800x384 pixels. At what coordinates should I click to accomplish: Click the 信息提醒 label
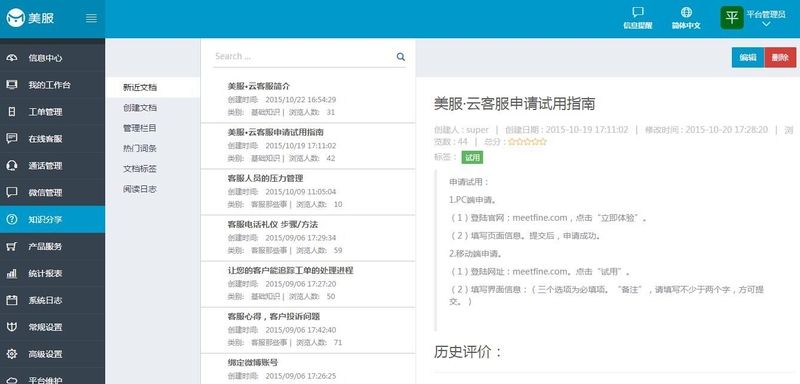[637, 25]
